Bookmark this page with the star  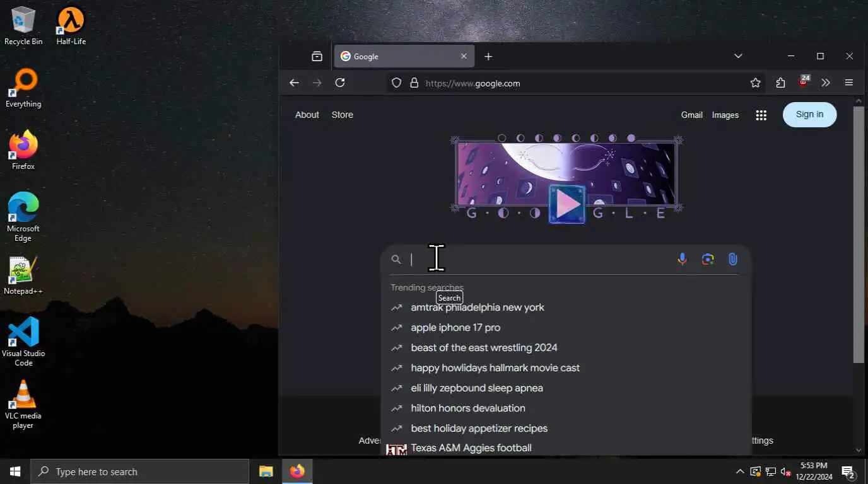[x=756, y=83]
